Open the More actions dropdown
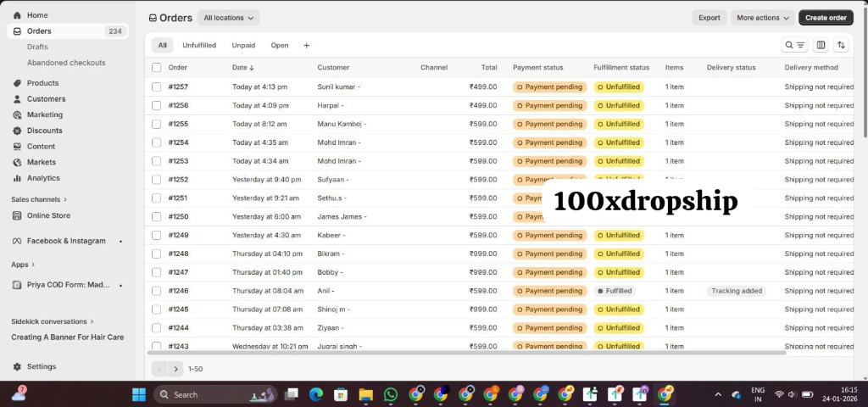Image resolution: width=868 pixels, height=407 pixels. 763,18
